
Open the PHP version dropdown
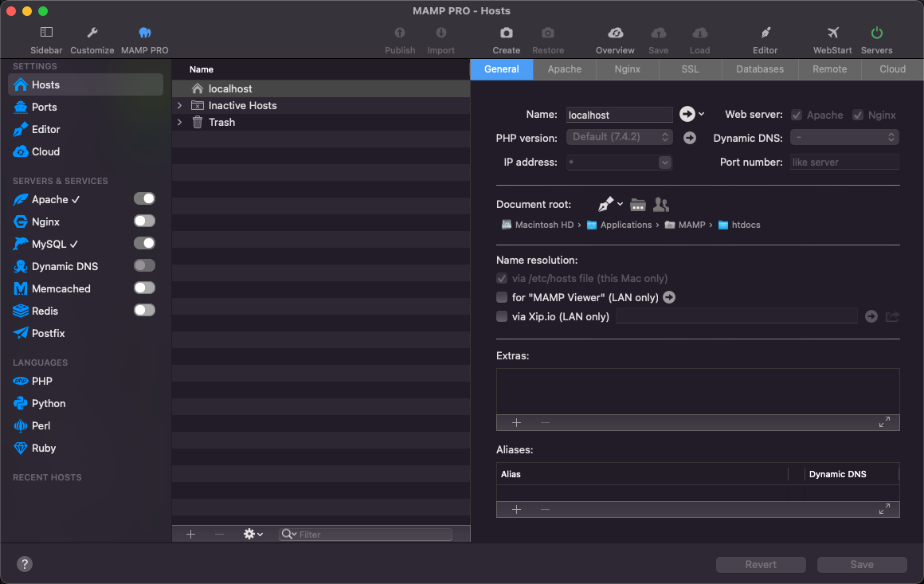pos(620,137)
